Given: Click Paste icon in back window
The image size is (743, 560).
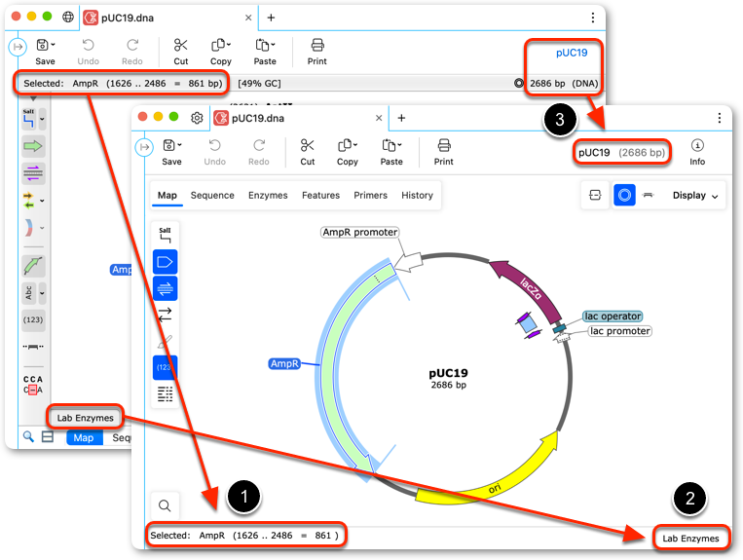Looking at the screenshot, I should (263, 45).
